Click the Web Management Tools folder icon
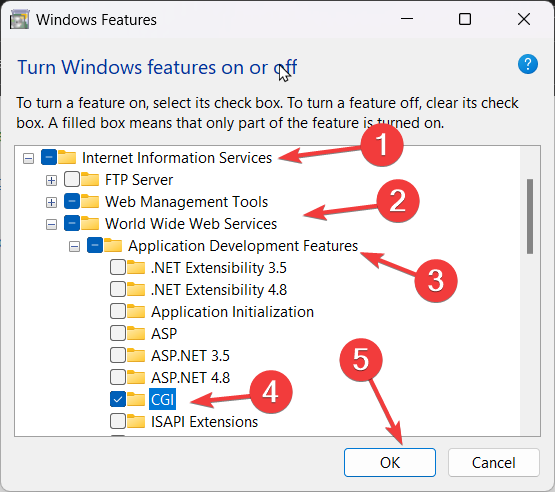Image resolution: width=555 pixels, height=492 pixels. click(90, 201)
